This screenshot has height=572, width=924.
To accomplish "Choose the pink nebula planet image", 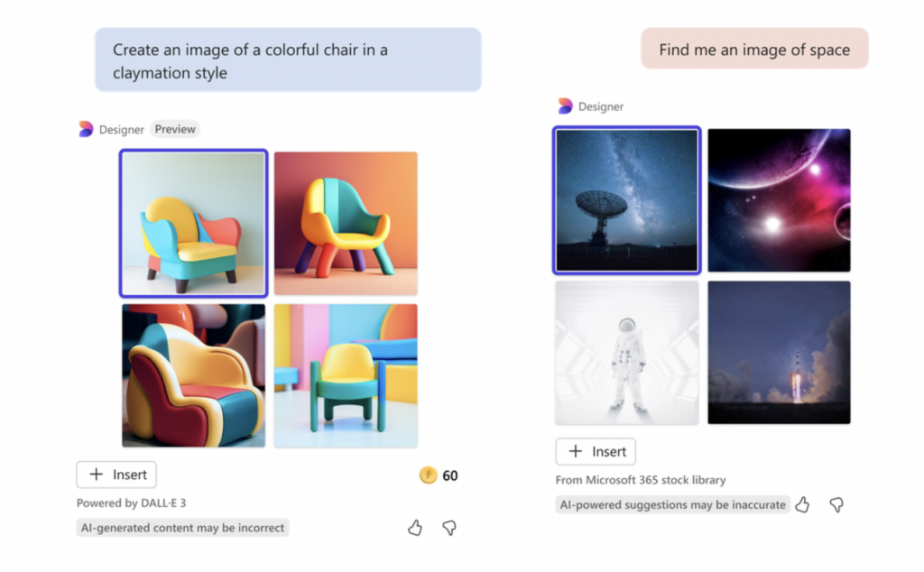I will click(x=779, y=200).
